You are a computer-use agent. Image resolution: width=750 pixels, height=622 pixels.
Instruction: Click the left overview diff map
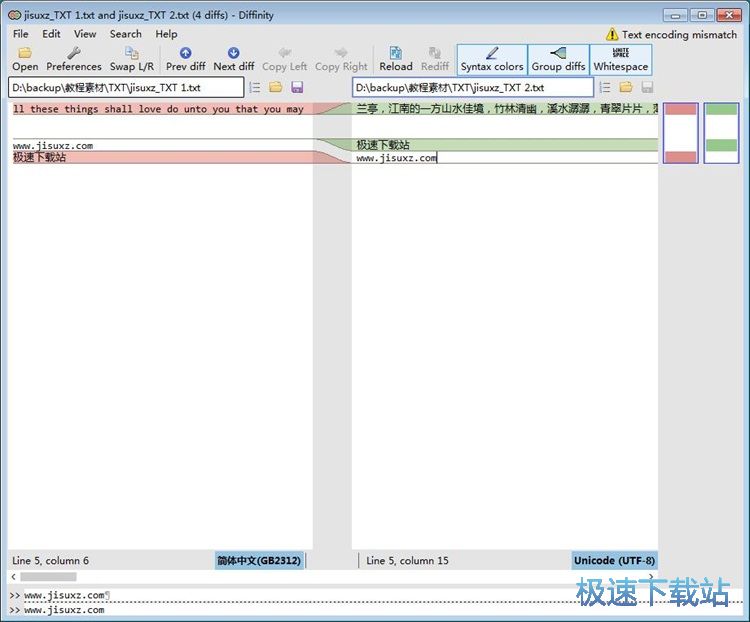[x=681, y=133]
